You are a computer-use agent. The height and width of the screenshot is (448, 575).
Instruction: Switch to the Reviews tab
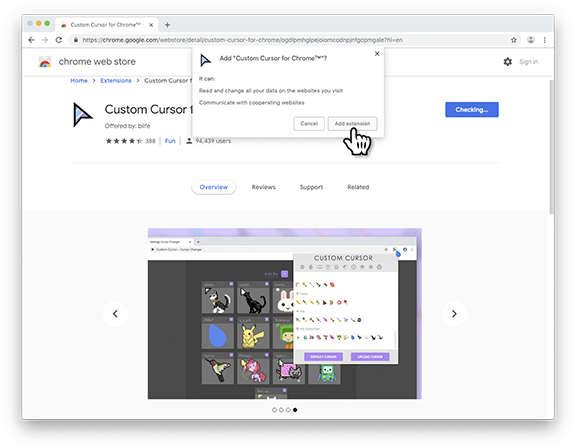(263, 187)
